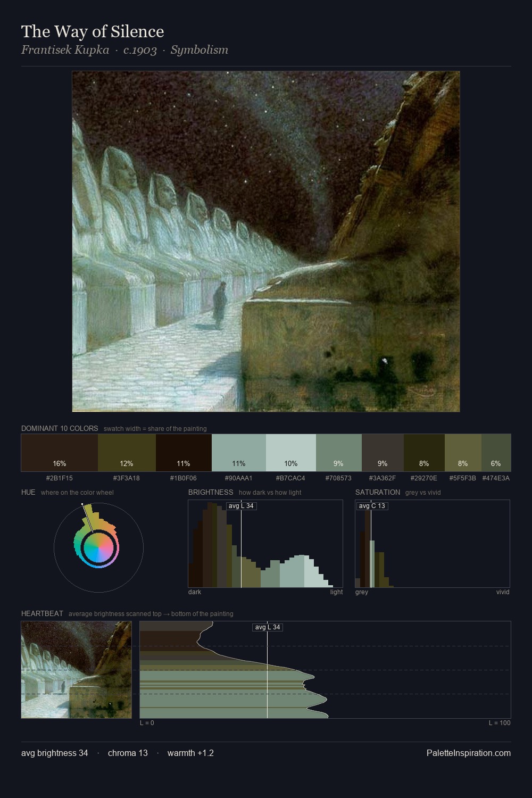This screenshot has height=798, width=532.
Task: Click hex code #3F3A18 text
Action: tap(127, 478)
